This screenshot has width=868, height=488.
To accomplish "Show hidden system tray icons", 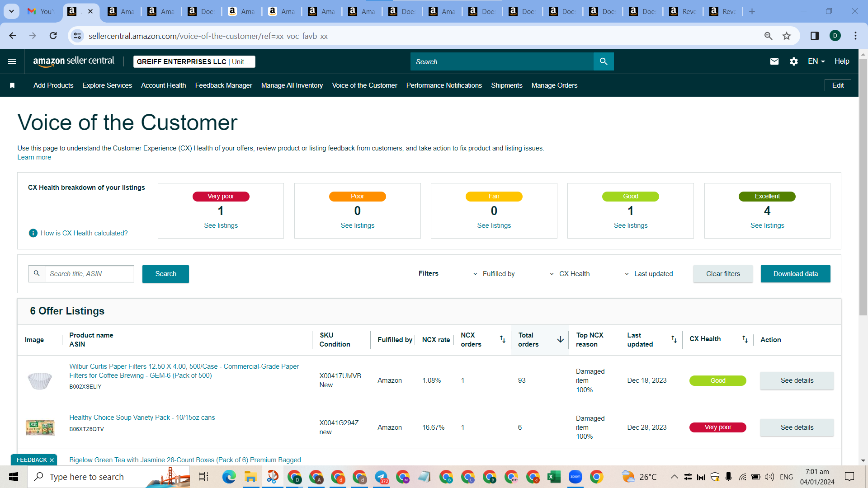I will pos(674,477).
